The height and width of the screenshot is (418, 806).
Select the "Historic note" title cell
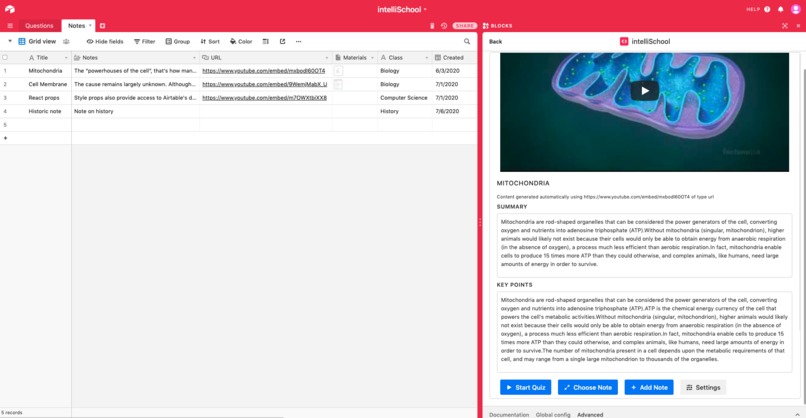point(45,111)
